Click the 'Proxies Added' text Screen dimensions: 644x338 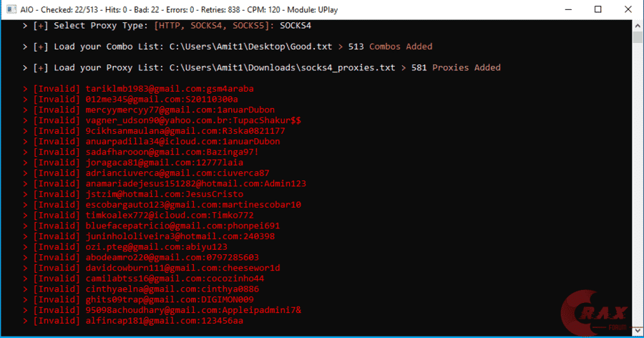click(x=466, y=67)
